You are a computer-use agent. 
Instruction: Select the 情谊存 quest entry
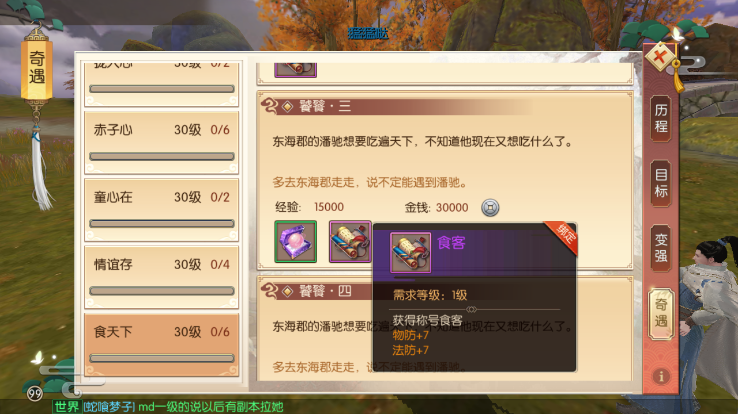[x=161, y=278]
